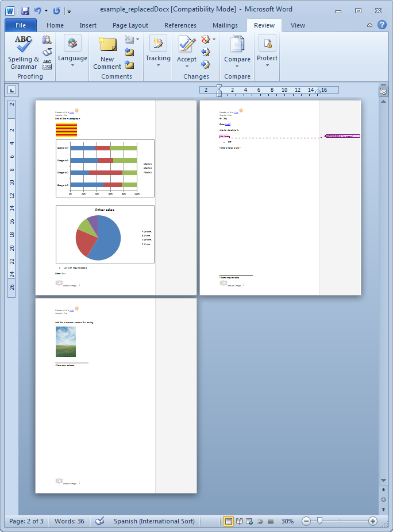
Task: Click the zoom slider handle
Action: click(x=319, y=521)
